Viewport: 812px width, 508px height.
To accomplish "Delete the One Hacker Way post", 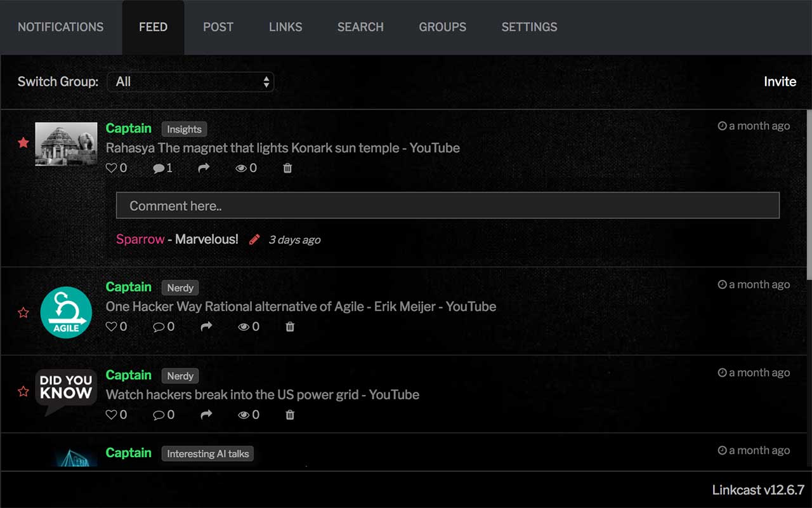I will (290, 327).
